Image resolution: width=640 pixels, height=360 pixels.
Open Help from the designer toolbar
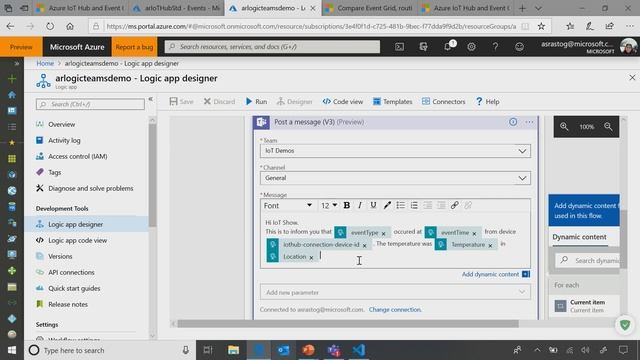487,102
